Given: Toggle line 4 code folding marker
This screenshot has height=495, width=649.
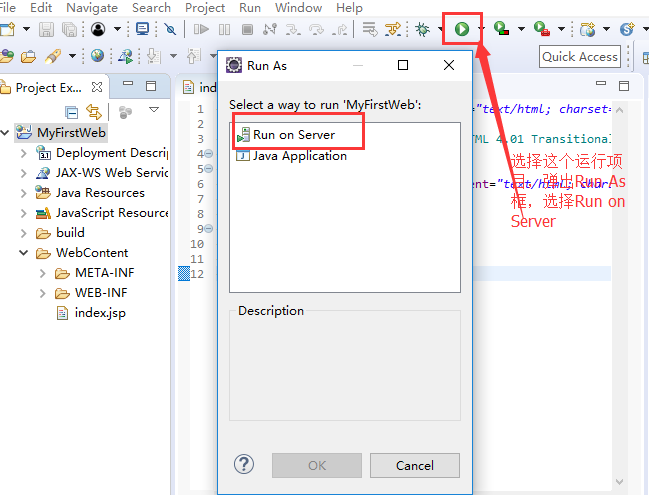Looking at the screenshot, I should click(209, 154).
